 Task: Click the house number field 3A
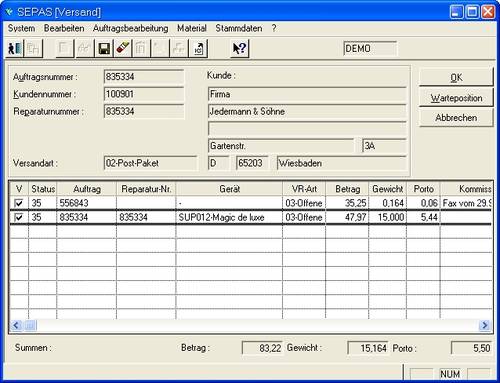tap(384, 146)
